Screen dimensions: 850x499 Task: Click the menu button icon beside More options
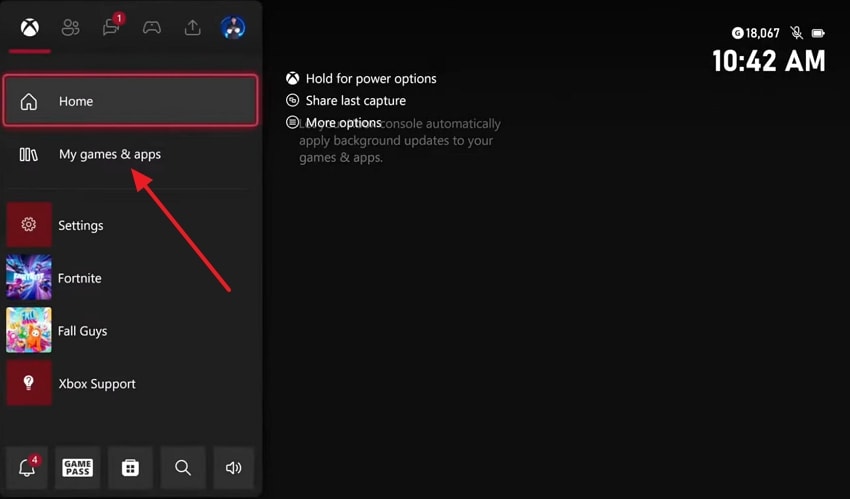293,122
